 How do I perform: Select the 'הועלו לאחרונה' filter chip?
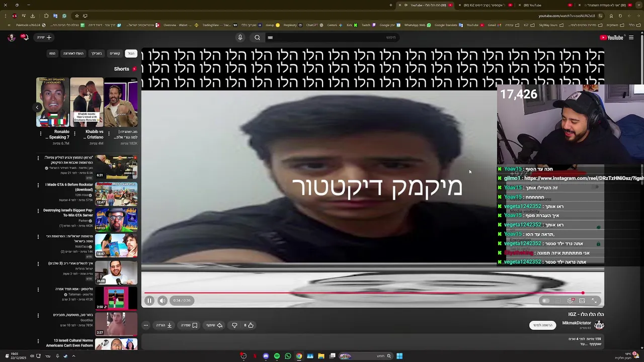click(73, 53)
